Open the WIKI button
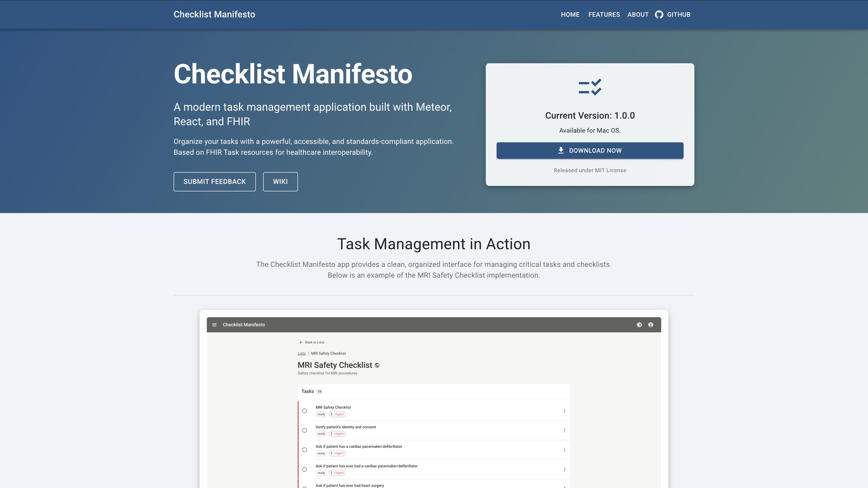This screenshot has height=488, width=868. [280, 182]
